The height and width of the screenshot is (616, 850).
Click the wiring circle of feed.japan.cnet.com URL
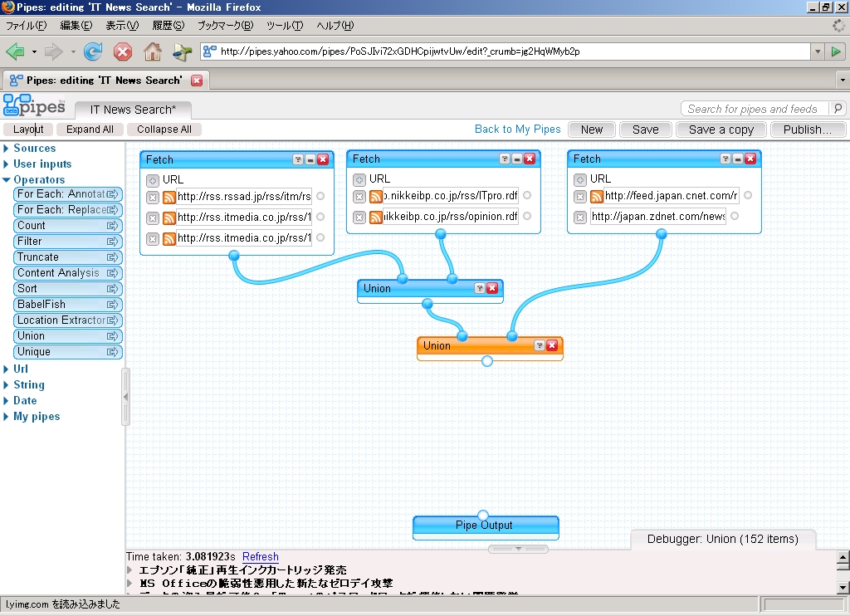pos(748,195)
